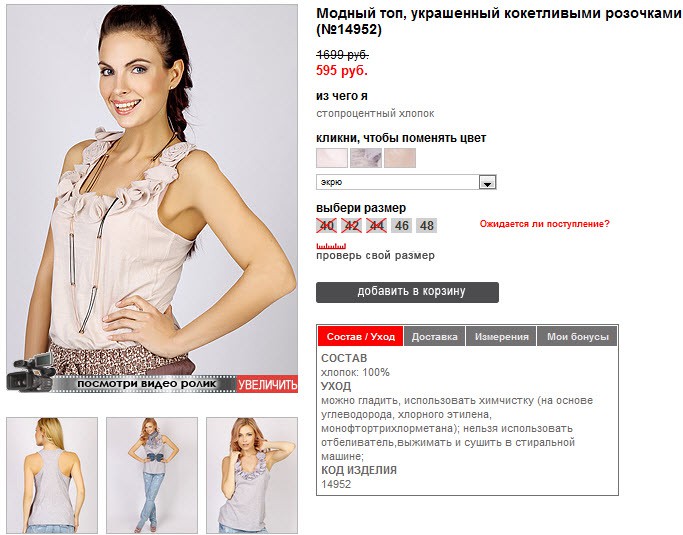The width and height of the screenshot is (683, 535).
Task: Pick the third beige color swatch
Action: [400, 158]
